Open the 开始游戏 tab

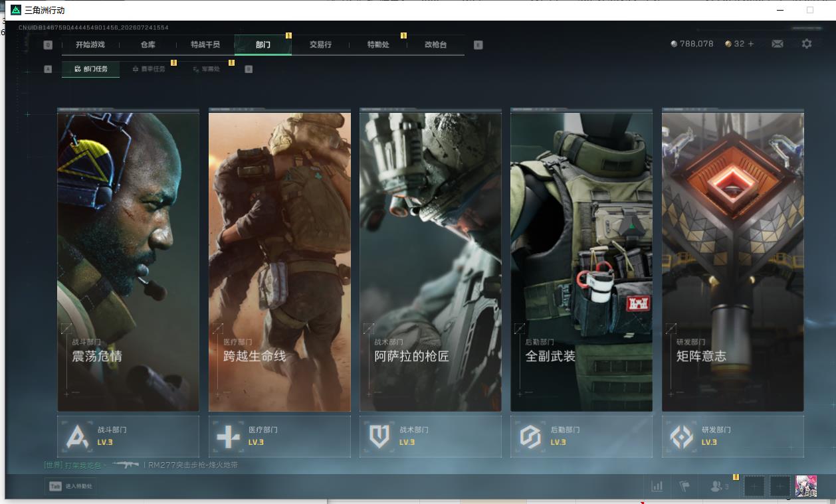click(90, 44)
